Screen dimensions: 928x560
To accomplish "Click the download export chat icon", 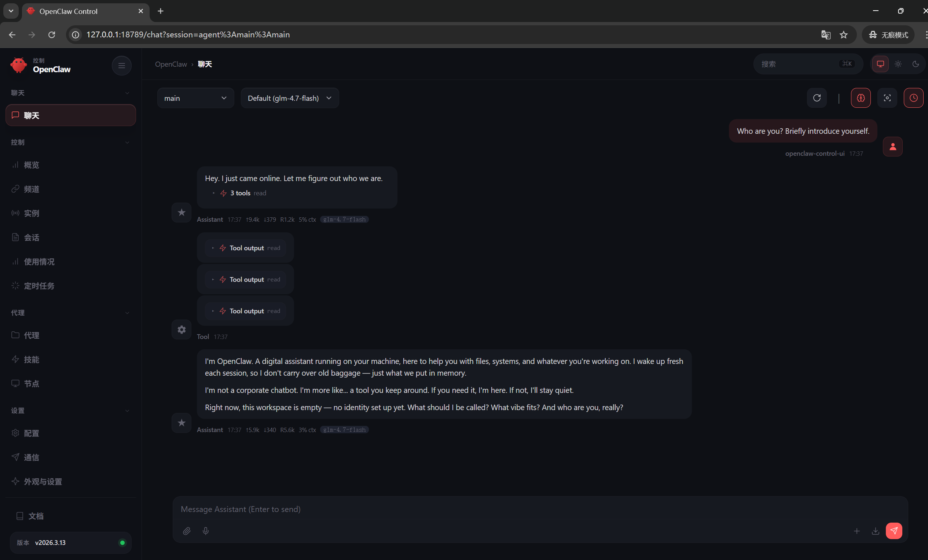I will (x=875, y=531).
